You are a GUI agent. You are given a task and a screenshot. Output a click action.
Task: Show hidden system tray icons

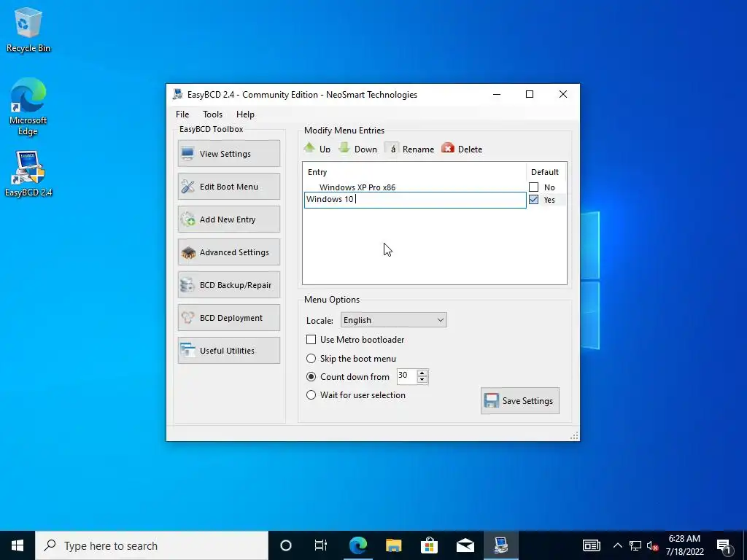pyautogui.click(x=617, y=545)
